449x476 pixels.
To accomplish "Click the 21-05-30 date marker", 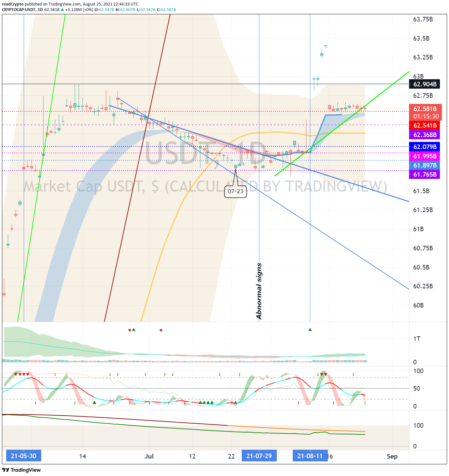I will click(24, 456).
